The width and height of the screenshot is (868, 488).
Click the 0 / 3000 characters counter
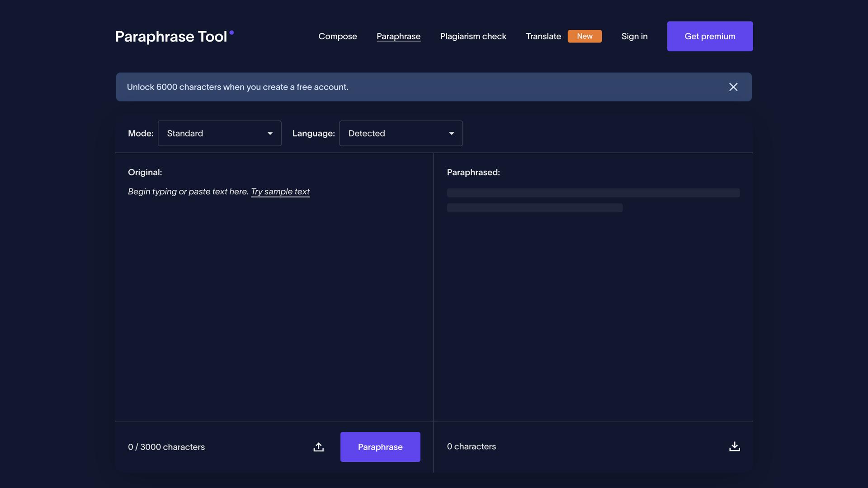coord(166,447)
